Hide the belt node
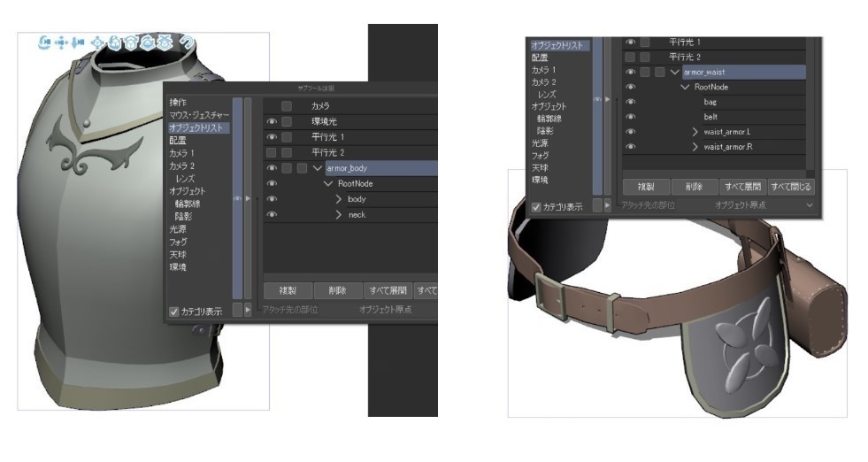 click(630, 117)
